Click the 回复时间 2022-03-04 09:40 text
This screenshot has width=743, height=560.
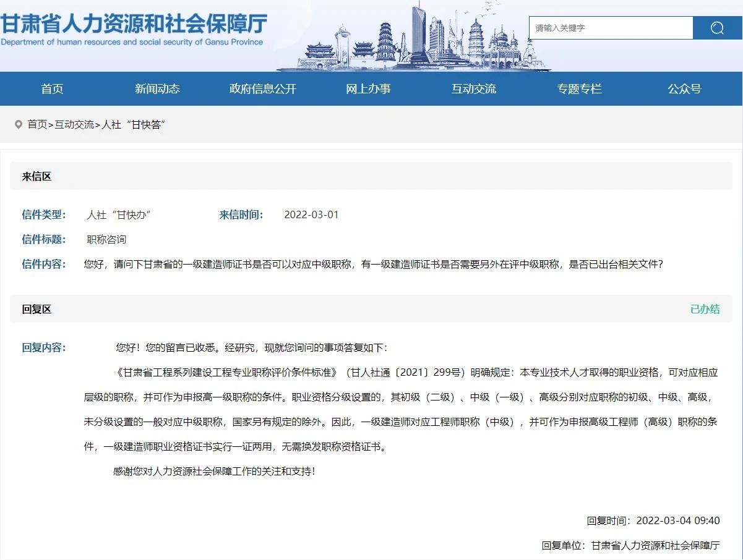click(x=653, y=520)
